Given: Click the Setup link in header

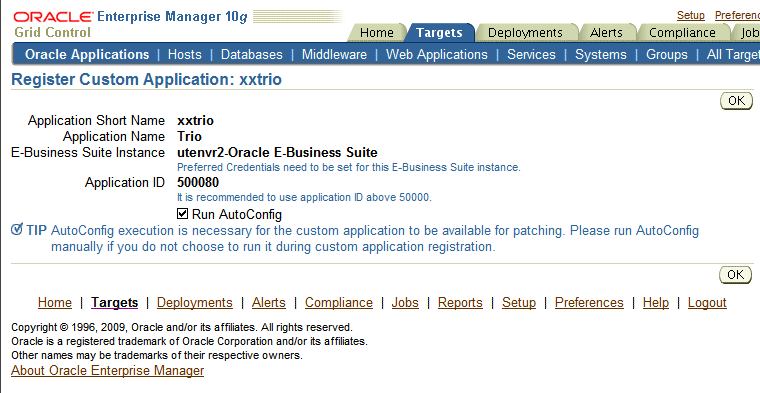Looking at the screenshot, I should pos(691,16).
